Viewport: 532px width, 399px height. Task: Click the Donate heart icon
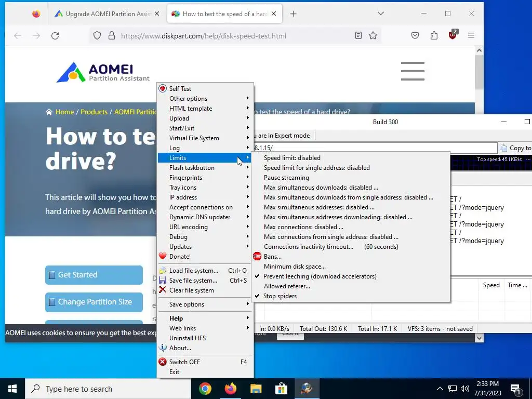coord(163,256)
